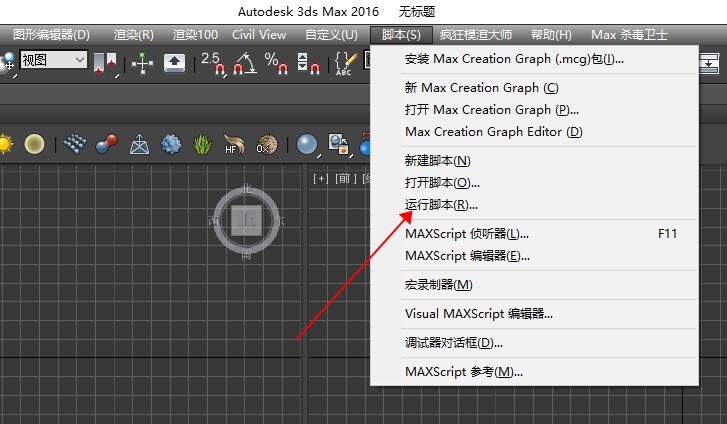Close the open 脚本(S) menu
The height and width of the screenshot is (424, 727).
pyautogui.click(x=401, y=35)
